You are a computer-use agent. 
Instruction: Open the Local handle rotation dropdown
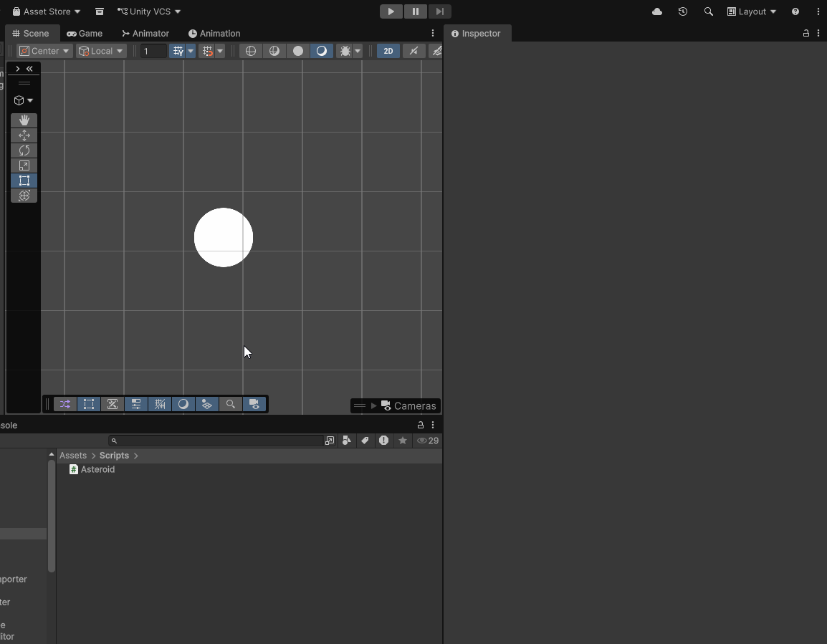click(x=101, y=51)
